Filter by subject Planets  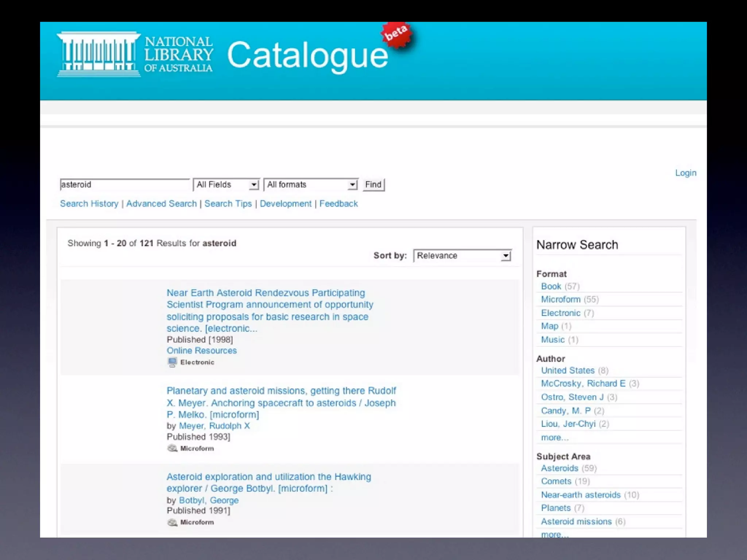coord(556,508)
